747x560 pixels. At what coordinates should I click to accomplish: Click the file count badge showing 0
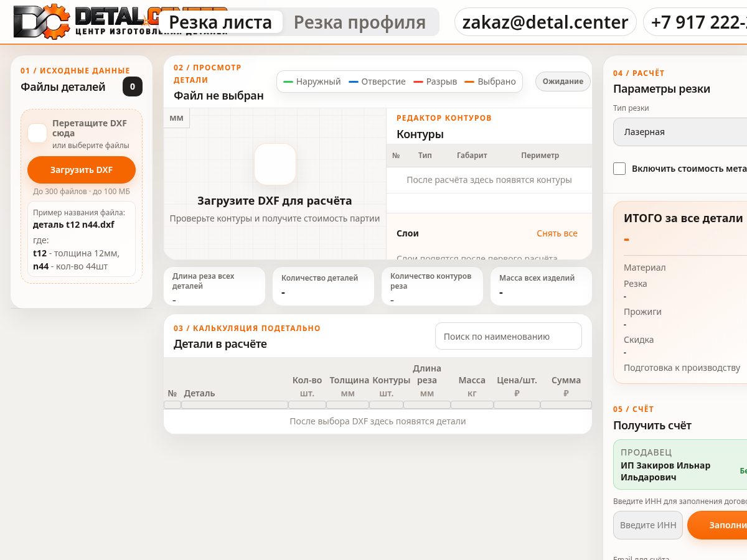tap(133, 86)
